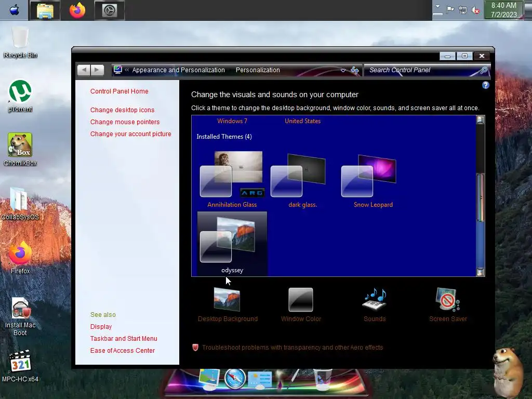Open the address bar history dropdown
532x399 pixels.
[343, 70]
